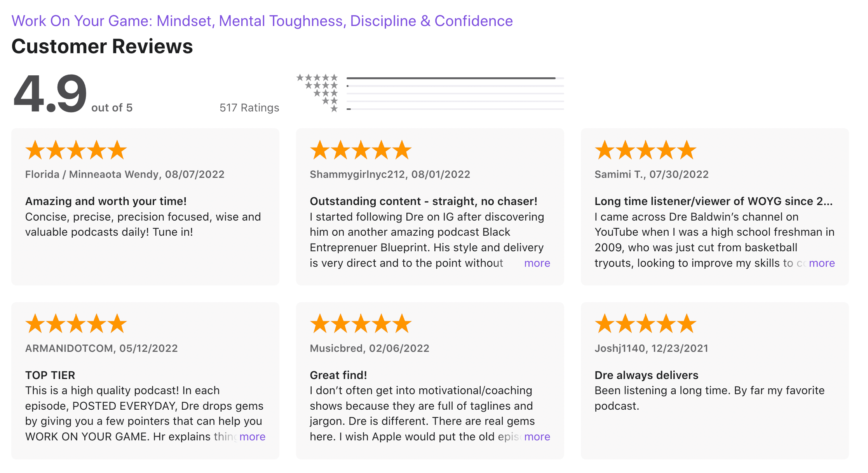
Task: Click the star rating on Florida / Minneaota Wendy's review
Action: tap(76, 150)
